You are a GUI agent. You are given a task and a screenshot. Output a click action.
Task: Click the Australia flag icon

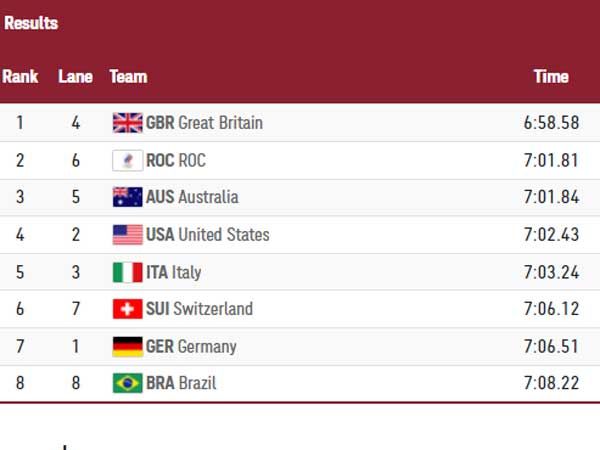[x=127, y=197]
